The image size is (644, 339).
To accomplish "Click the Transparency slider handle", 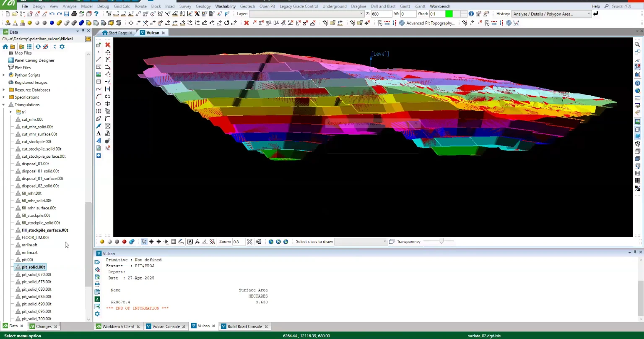I will tap(441, 241).
